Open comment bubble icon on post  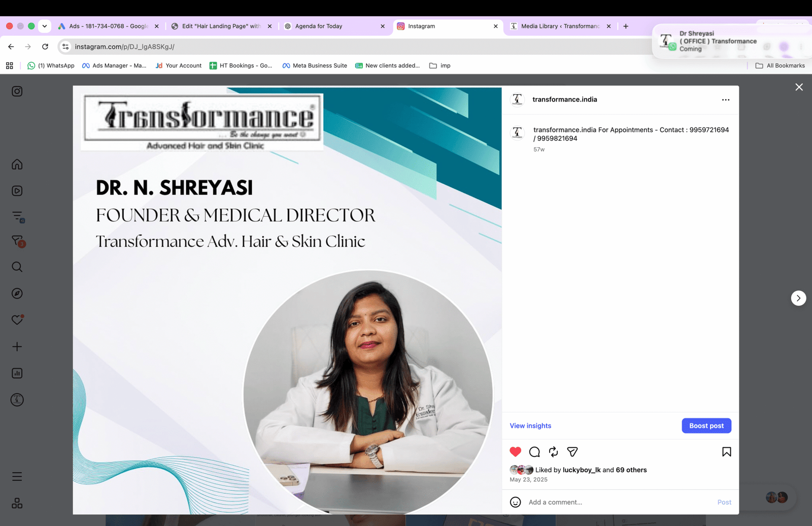[534, 452]
